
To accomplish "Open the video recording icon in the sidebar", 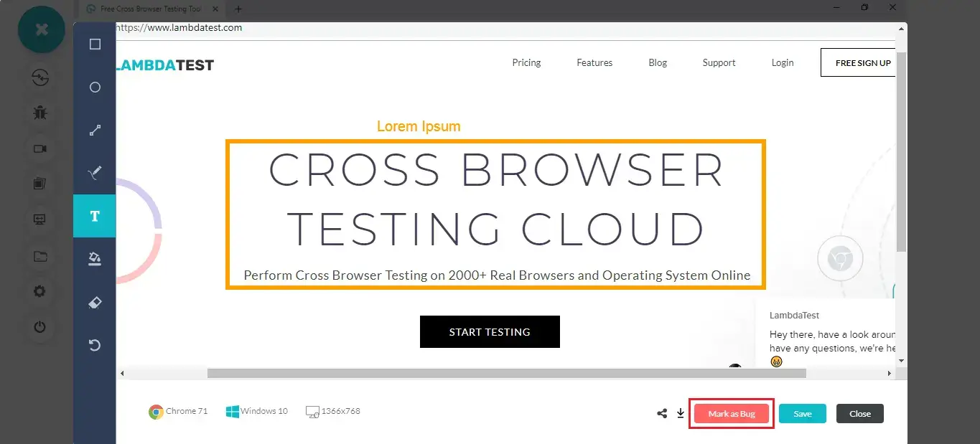I will [x=40, y=148].
